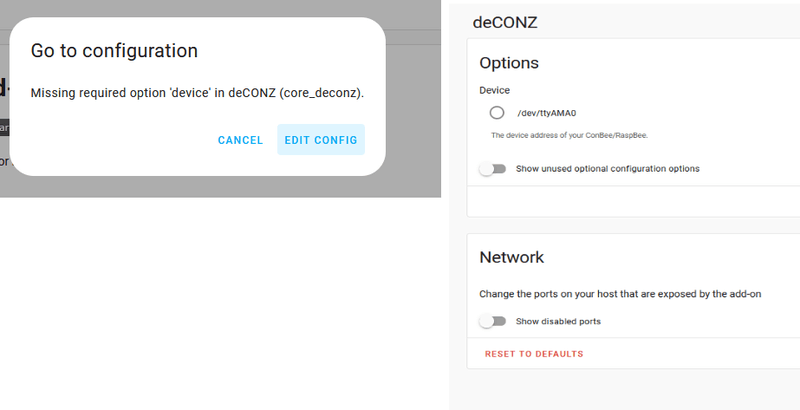This screenshot has height=410, width=800.
Task: Click the blank area below the Network card
Action: click(x=630, y=390)
